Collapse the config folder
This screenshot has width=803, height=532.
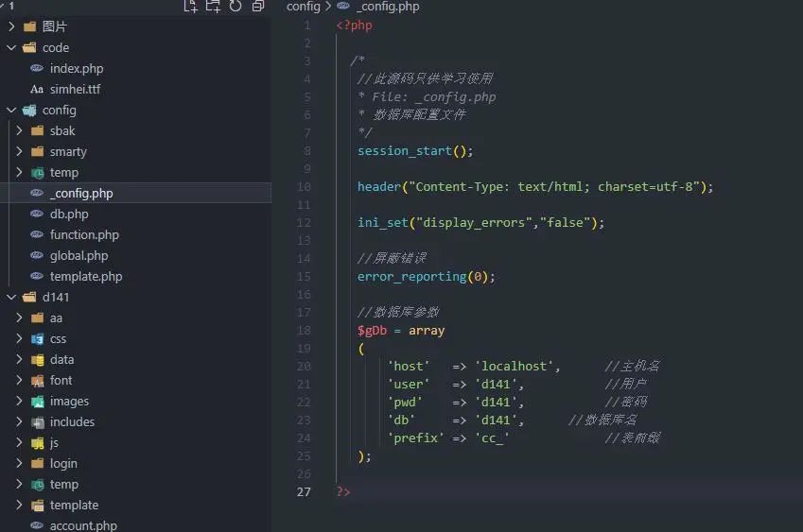(x=11, y=110)
